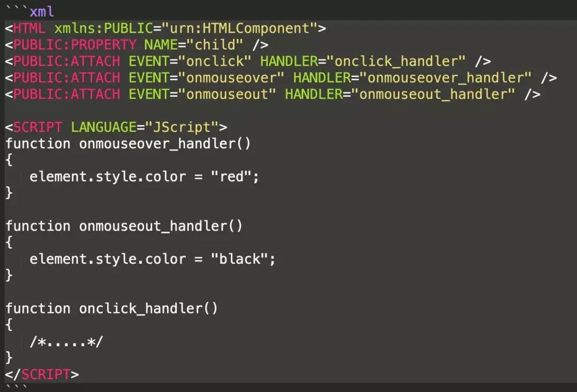
Task: Click the HTML tag name on first line
Action: click(x=29, y=28)
